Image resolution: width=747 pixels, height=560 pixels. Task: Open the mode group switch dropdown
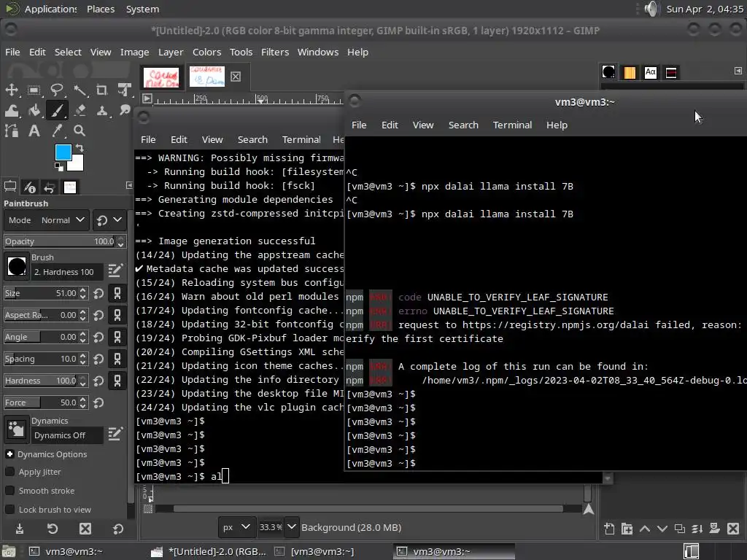(x=109, y=220)
